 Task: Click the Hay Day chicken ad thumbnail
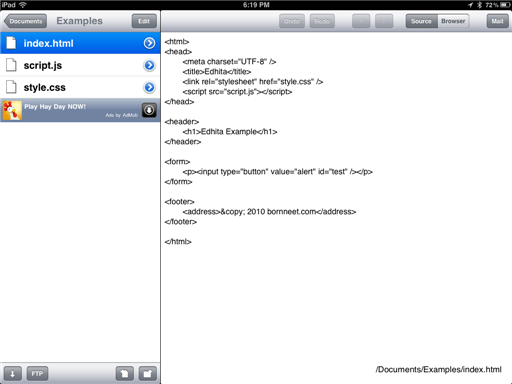(12, 110)
